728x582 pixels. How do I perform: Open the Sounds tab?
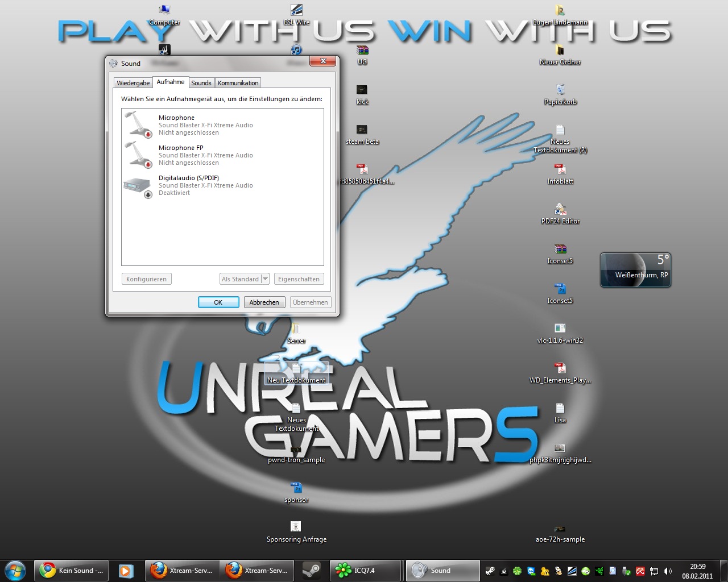pyautogui.click(x=201, y=83)
